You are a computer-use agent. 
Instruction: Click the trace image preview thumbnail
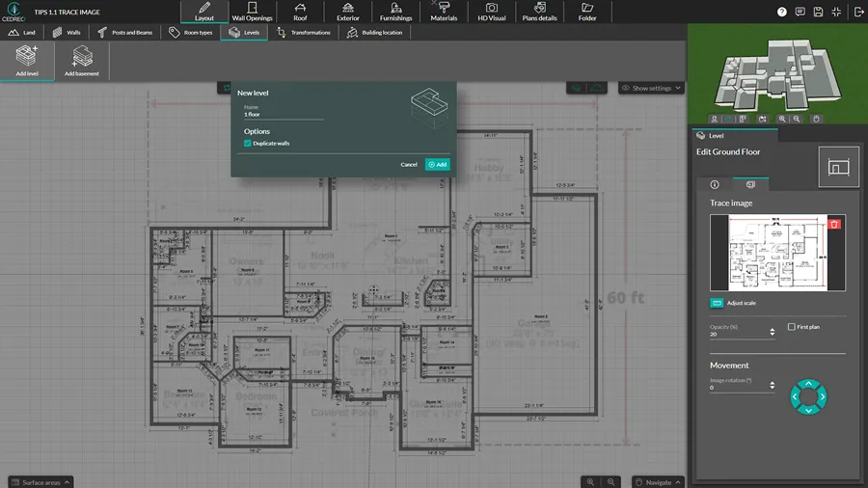pyautogui.click(x=777, y=253)
